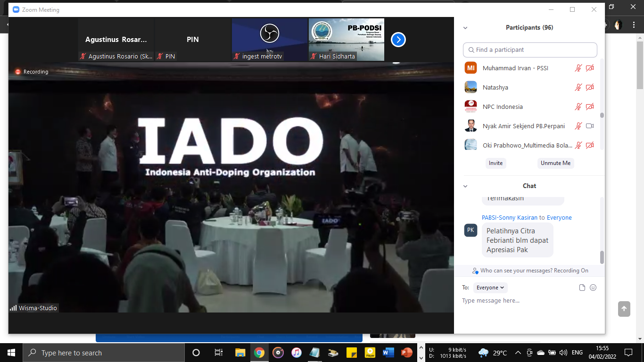Image resolution: width=644 pixels, height=362 pixels.
Task: Click the Task View taskbar button
Action: pos(218,353)
